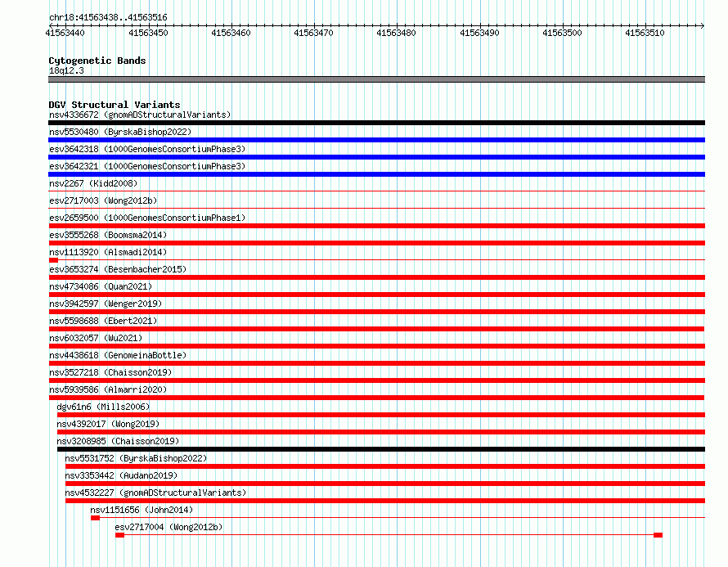The width and height of the screenshot is (728, 567).
Task: Open variant nsv4336672 (gnomADStructuralVariants) label
Action: coord(140,115)
